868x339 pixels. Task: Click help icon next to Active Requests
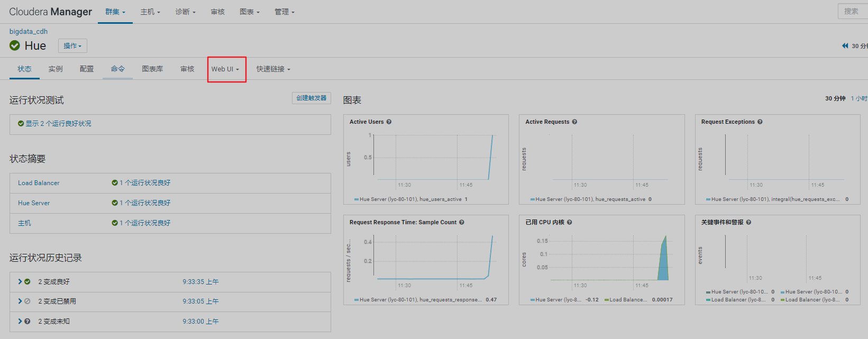[574, 122]
